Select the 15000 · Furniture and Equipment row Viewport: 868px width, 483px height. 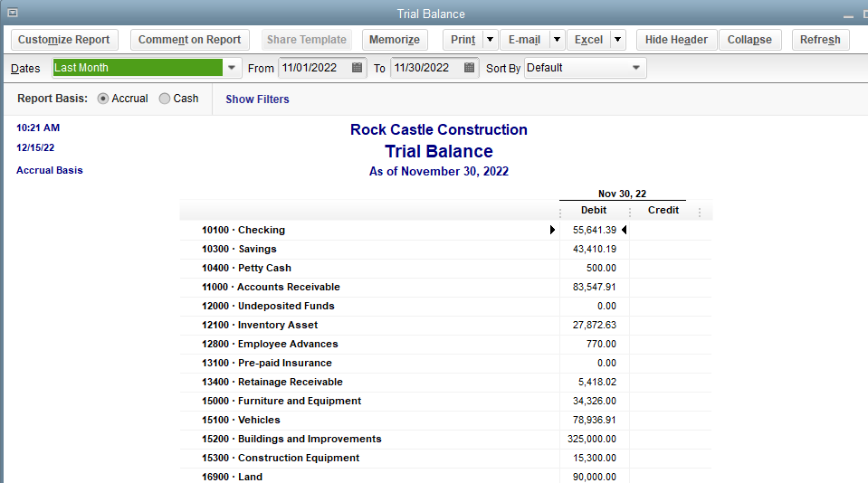[x=445, y=401]
